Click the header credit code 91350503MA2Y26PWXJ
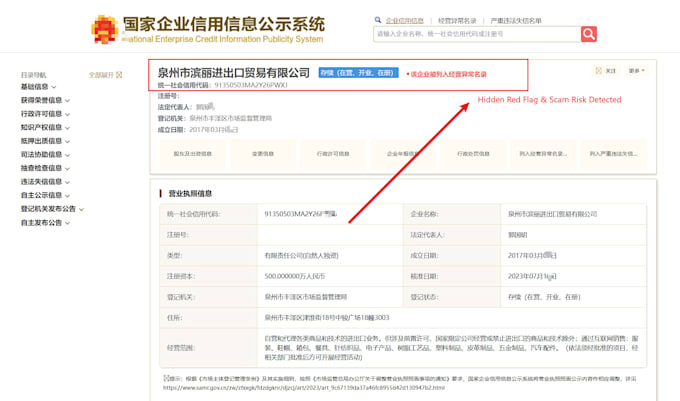The image size is (680, 401). [x=251, y=85]
